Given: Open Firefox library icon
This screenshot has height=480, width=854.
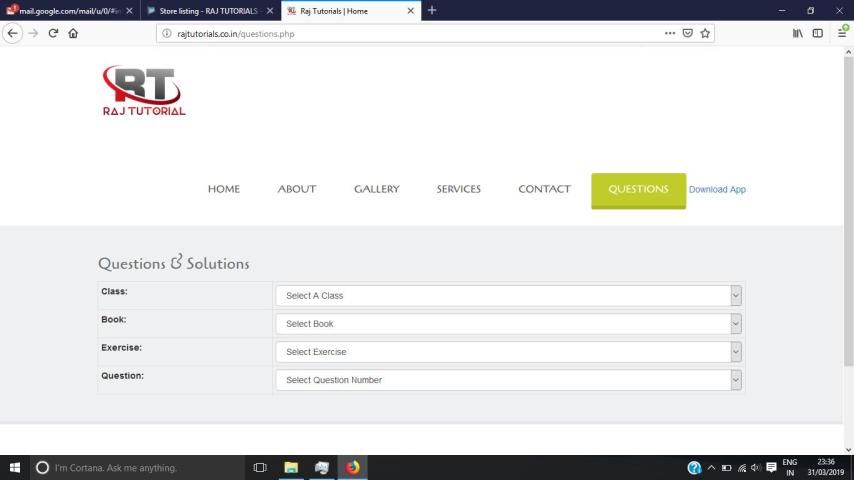Looking at the screenshot, I should [797, 33].
